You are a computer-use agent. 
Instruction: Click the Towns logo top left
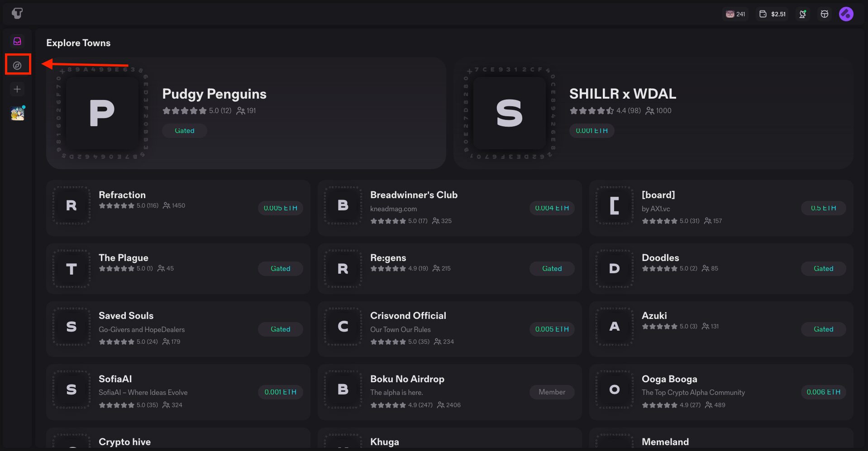coord(17,14)
